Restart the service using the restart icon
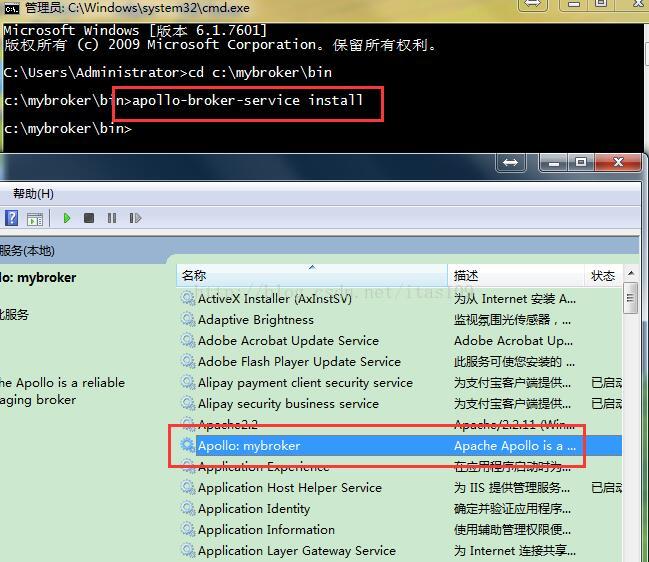 pyautogui.click(x=135, y=218)
